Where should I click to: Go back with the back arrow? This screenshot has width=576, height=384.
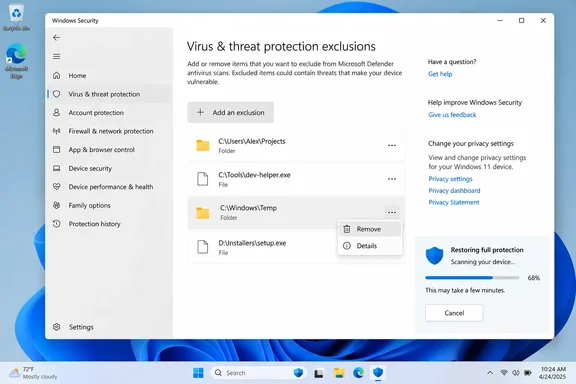click(56, 37)
